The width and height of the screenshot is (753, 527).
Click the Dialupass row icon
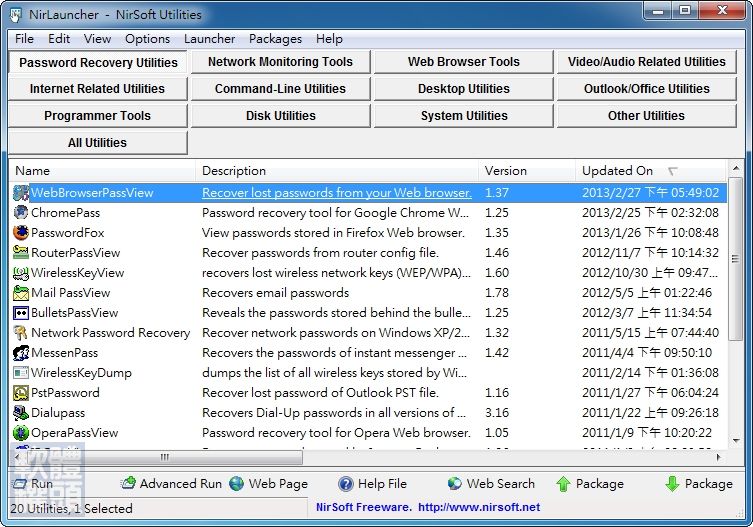(x=21, y=413)
